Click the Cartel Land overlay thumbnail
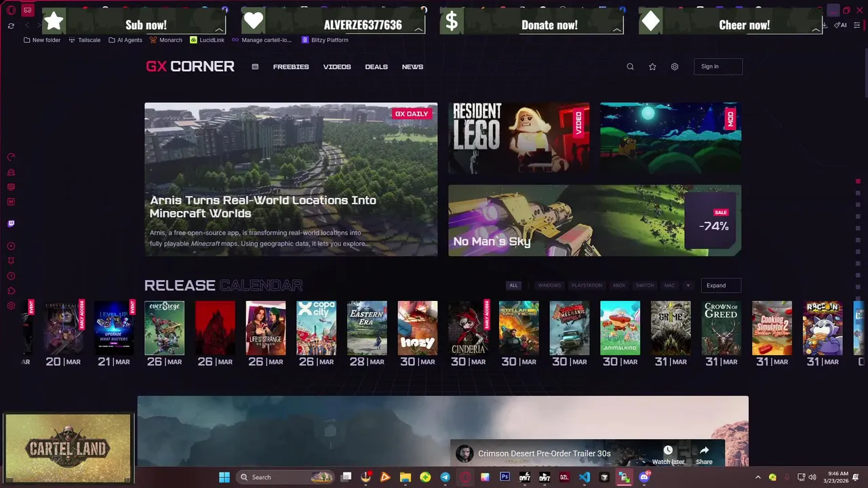Screen dimensions: 868x488 (68, 448)
